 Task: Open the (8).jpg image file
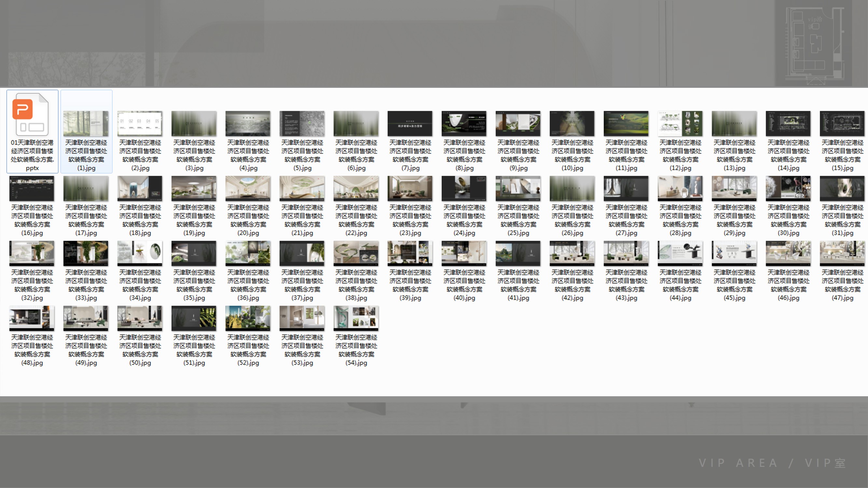pos(464,123)
